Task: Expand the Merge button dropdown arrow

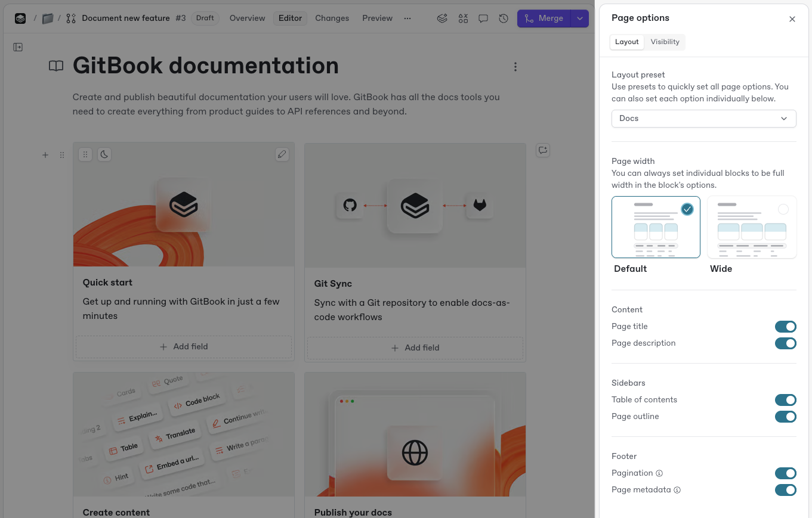Action: [x=579, y=18]
